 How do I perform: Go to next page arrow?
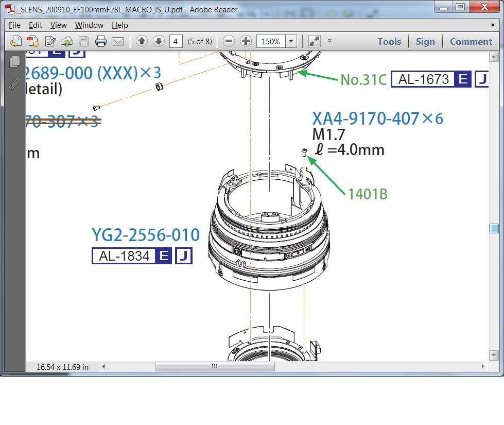[x=159, y=41]
